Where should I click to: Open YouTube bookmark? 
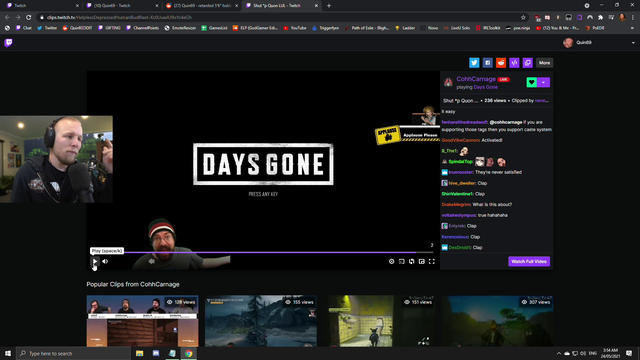click(x=295, y=28)
